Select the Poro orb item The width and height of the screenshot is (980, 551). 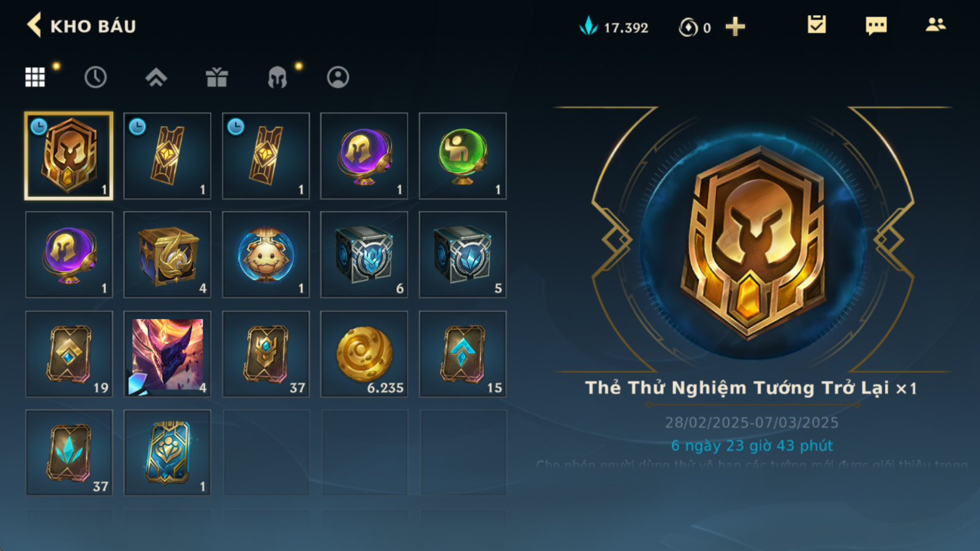pyautogui.click(x=266, y=255)
